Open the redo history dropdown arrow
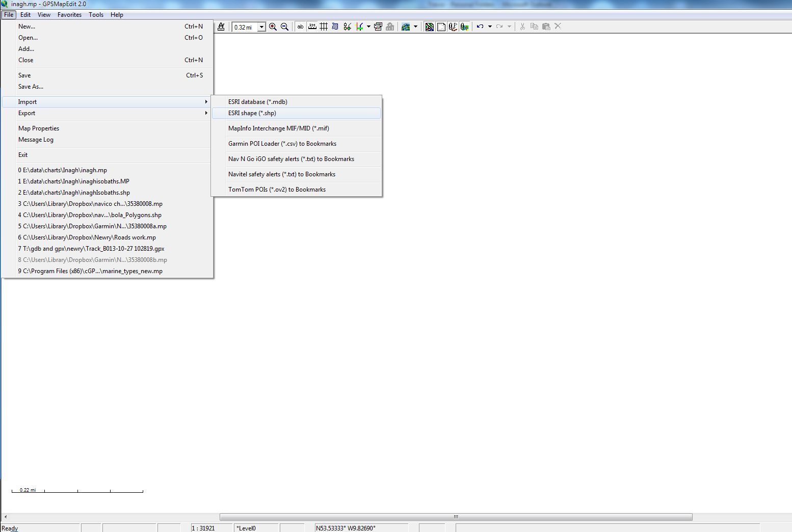This screenshot has width=792, height=532. coord(509,26)
